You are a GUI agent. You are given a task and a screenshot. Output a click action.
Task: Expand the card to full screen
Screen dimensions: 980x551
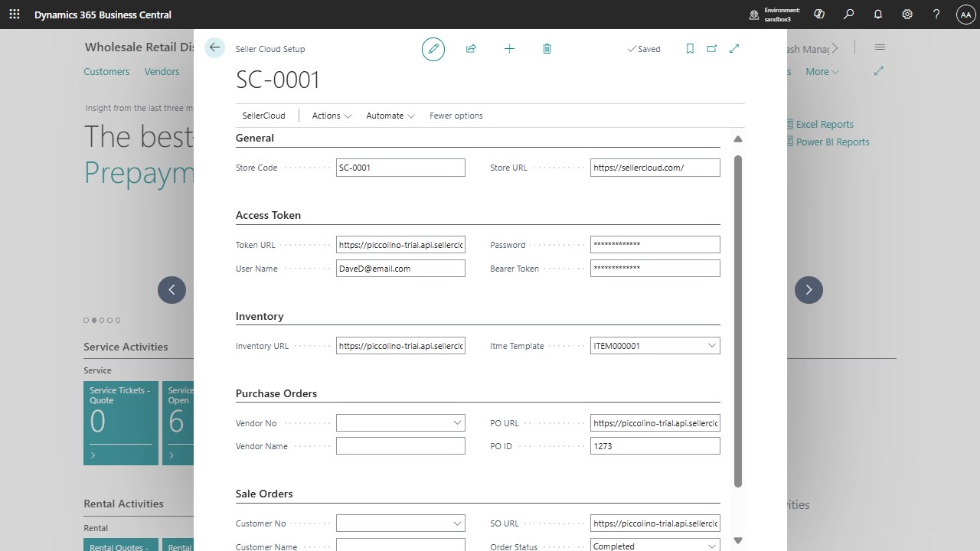click(734, 49)
